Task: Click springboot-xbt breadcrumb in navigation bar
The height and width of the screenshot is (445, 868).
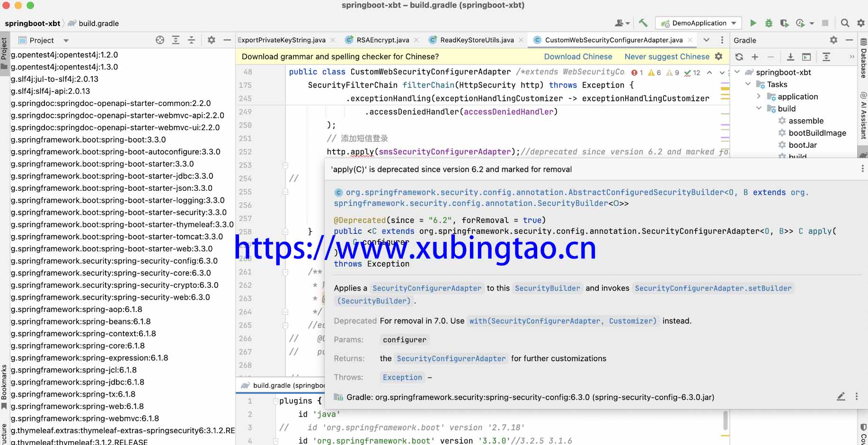Action: 32,23
